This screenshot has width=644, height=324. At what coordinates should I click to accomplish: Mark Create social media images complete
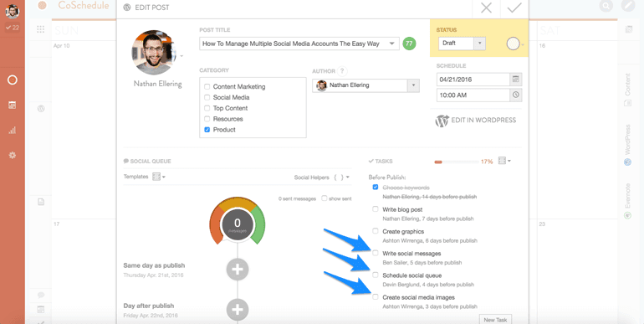pos(375,296)
